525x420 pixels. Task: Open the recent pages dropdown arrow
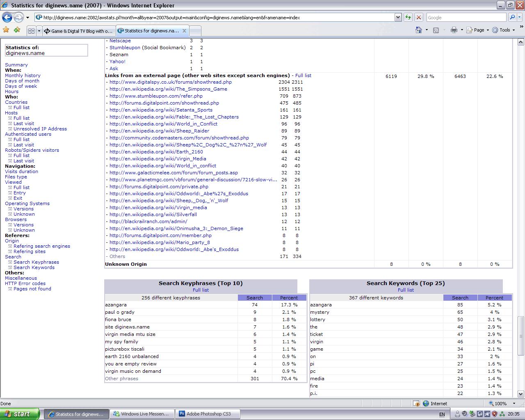pyautogui.click(x=27, y=18)
